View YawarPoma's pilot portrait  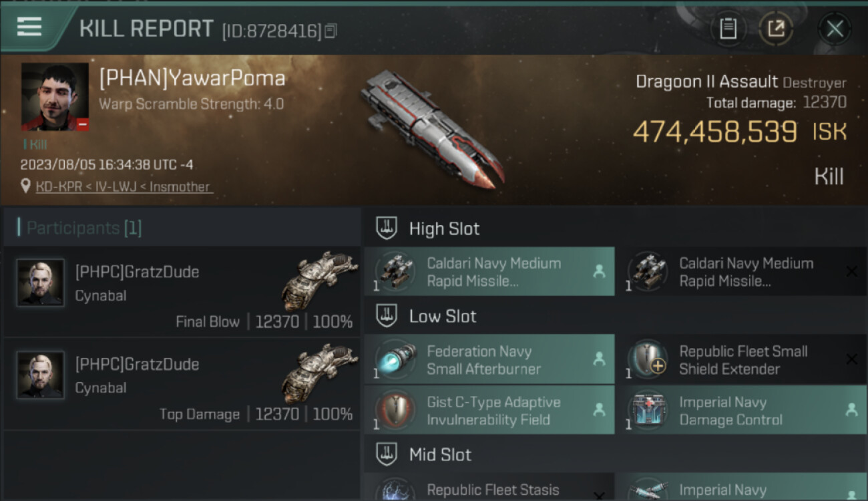(55, 97)
